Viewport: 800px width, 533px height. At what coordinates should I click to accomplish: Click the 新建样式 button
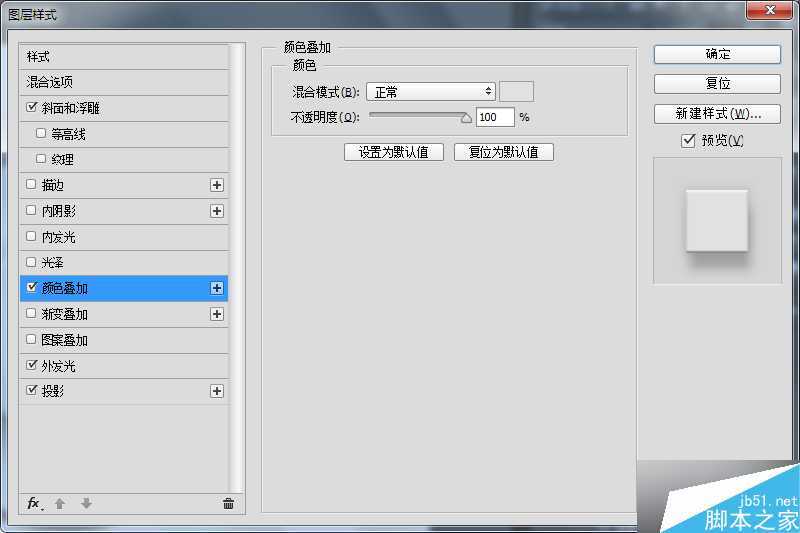point(717,114)
